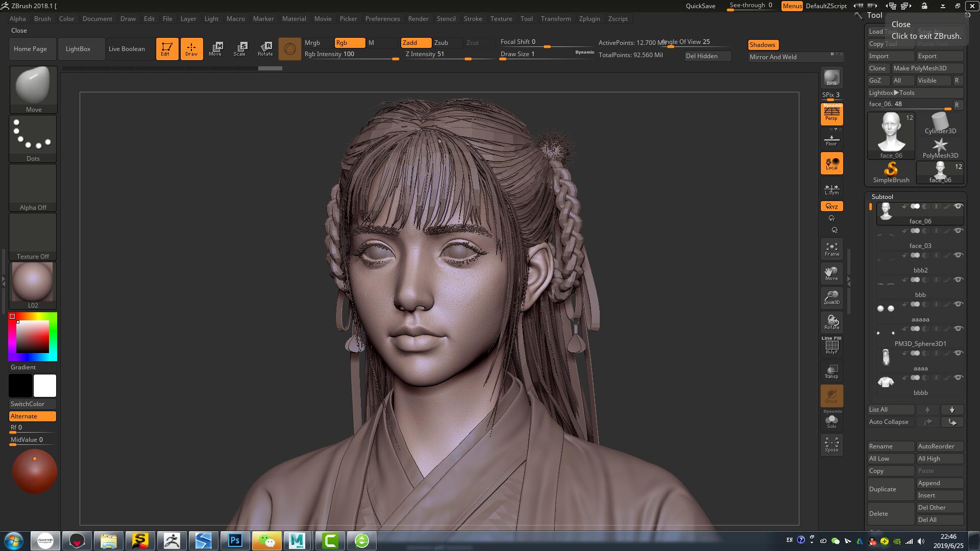Image resolution: width=980 pixels, height=551 pixels.
Task: Toggle visibility eye of face_06 subtool
Action: (958, 207)
